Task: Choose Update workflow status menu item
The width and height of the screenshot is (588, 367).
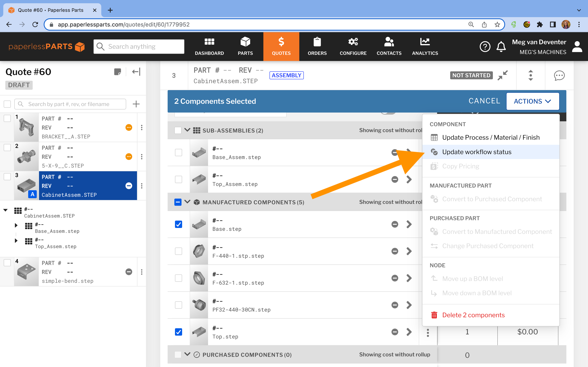Action: coord(477,152)
